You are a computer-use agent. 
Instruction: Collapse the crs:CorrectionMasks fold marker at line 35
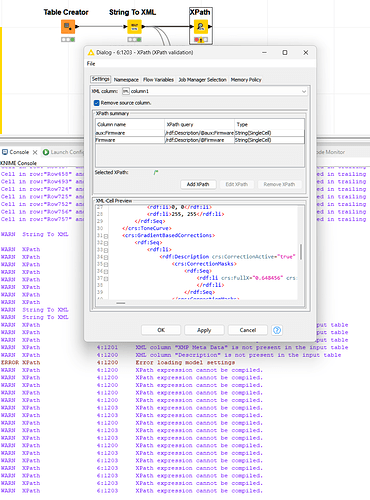[106, 264]
